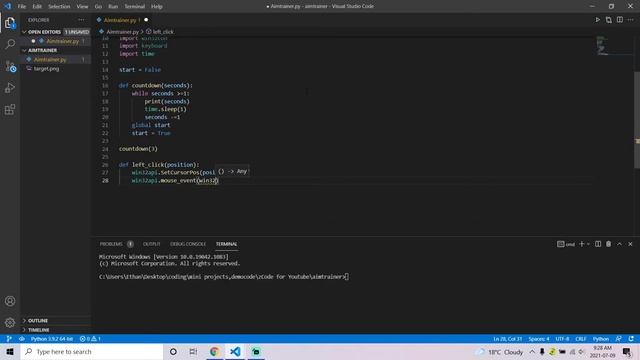Open the Edit menu

(37, 6)
